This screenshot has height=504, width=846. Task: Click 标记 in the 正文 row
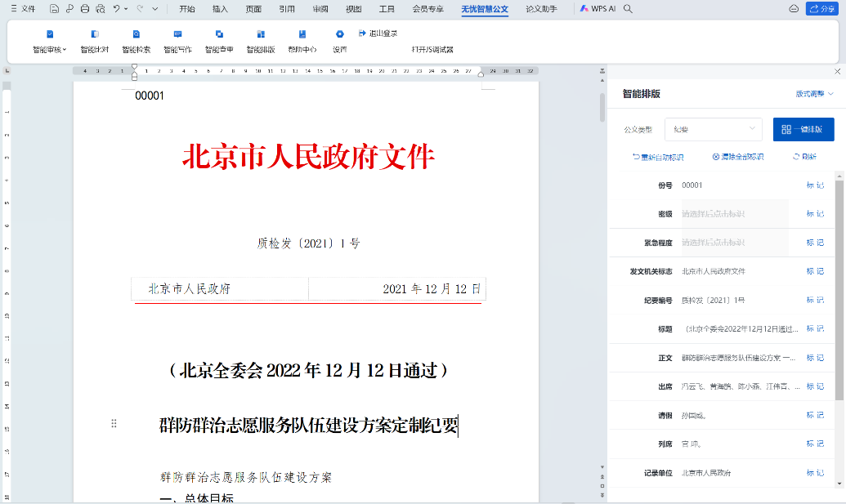[x=815, y=358]
